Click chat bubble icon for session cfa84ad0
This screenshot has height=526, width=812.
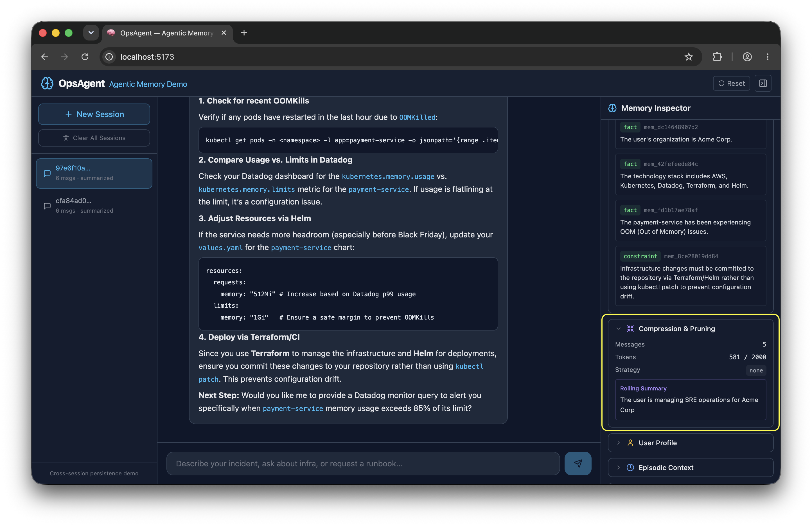[47, 206]
